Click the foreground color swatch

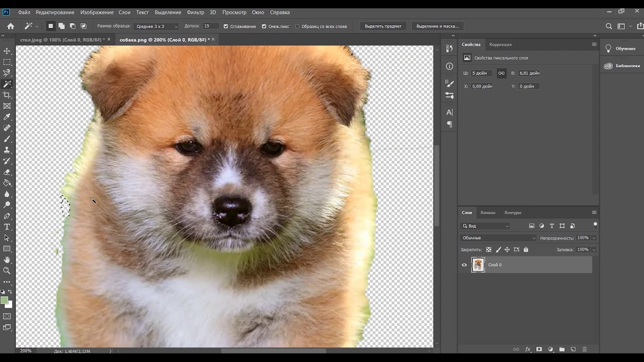4,300
